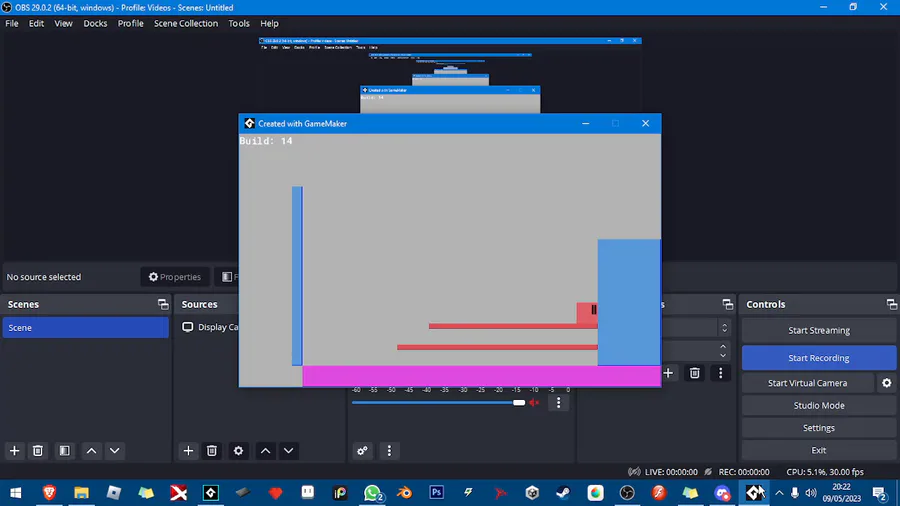The height and width of the screenshot is (506, 900).
Task: Open the File menu
Action: pyautogui.click(x=11, y=24)
